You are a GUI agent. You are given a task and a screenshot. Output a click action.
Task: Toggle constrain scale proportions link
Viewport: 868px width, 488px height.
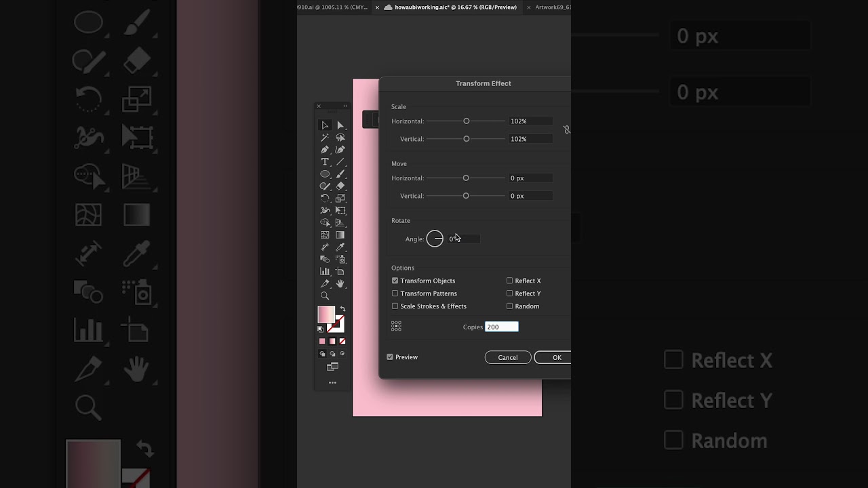point(567,129)
